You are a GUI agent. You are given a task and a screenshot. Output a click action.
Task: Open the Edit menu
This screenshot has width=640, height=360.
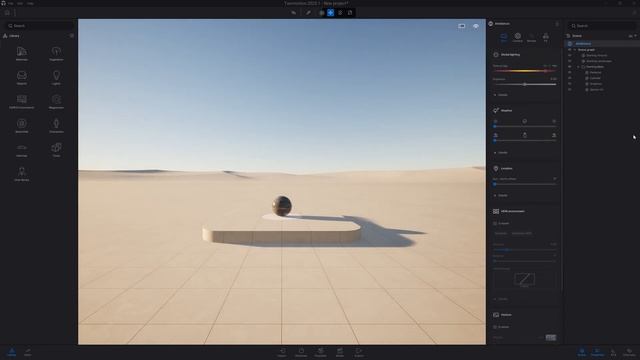[20, 3]
